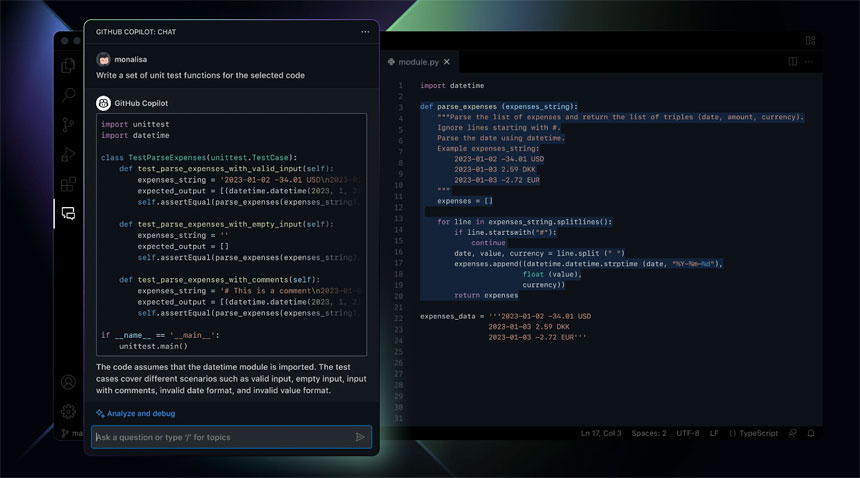Open the Search view in activity bar
Viewport: 860px width, 478px height.
click(x=68, y=95)
